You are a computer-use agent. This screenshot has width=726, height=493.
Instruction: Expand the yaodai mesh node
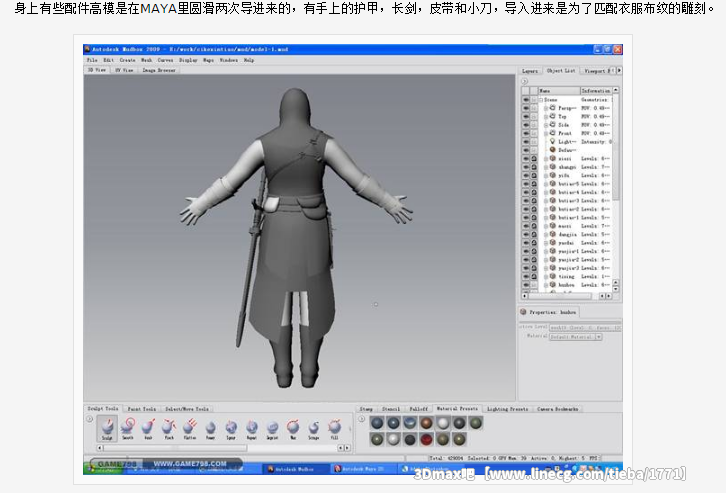click(x=546, y=243)
